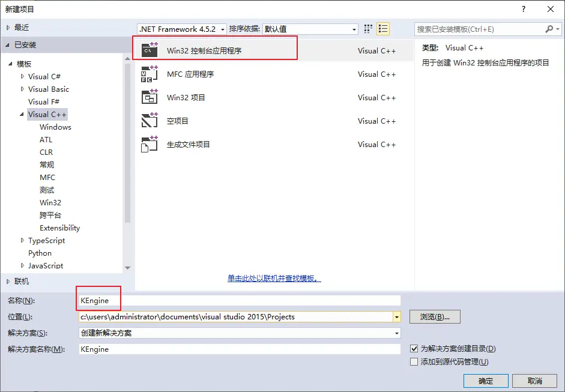
Task: Expand the Visual Basic tree node
Action: pos(22,89)
